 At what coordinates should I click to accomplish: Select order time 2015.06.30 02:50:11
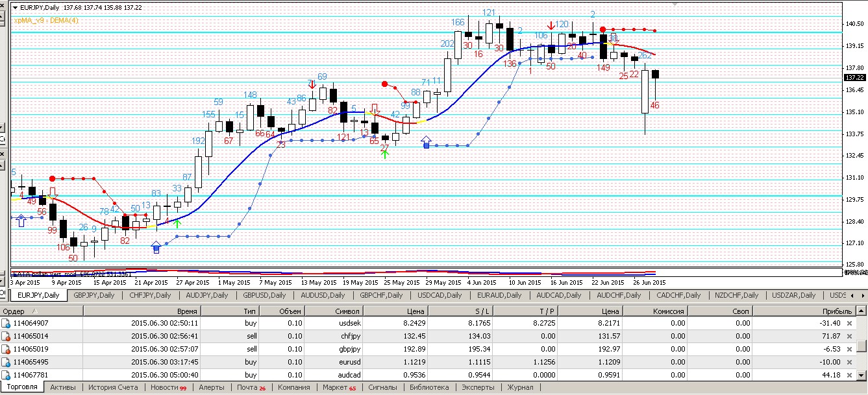point(165,323)
